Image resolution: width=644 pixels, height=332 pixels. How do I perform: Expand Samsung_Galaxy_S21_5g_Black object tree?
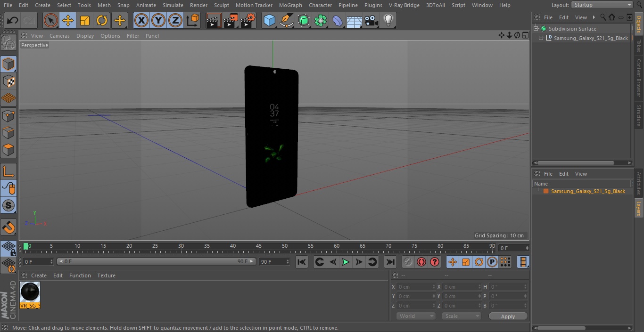(x=541, y=38)
